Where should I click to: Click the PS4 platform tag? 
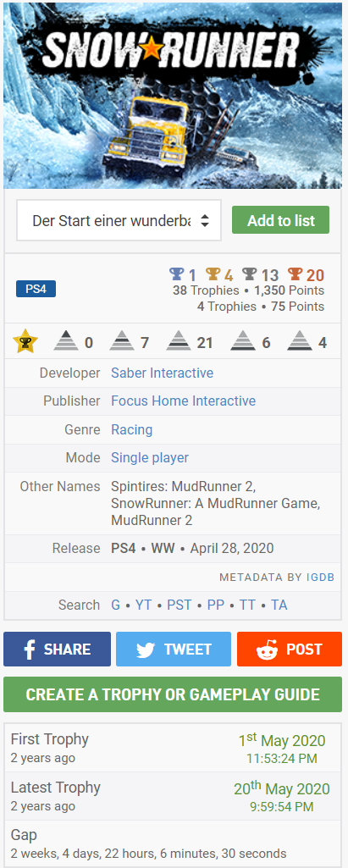(36, 289)
